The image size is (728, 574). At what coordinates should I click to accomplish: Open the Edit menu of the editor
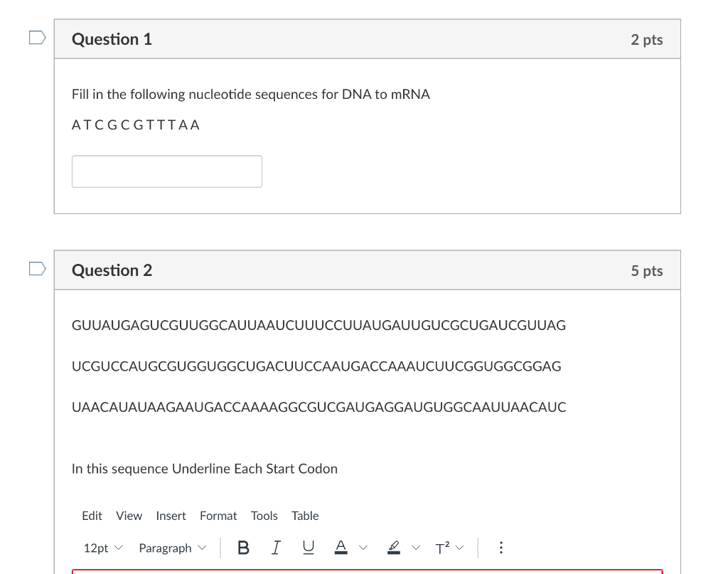(92, 516)
